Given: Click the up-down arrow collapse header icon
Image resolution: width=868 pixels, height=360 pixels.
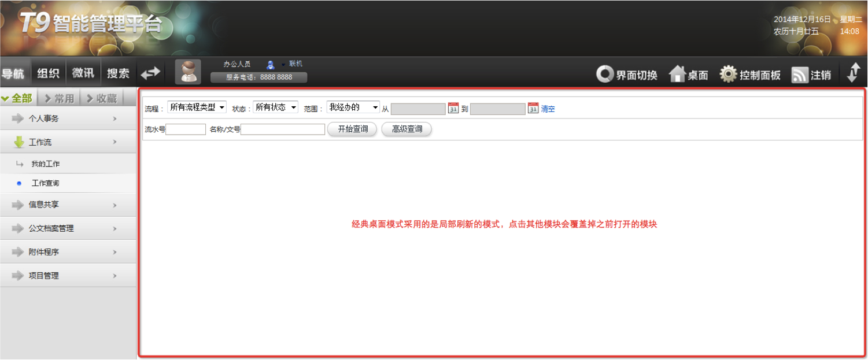Looking at the screenshot, I should (854, 73).
